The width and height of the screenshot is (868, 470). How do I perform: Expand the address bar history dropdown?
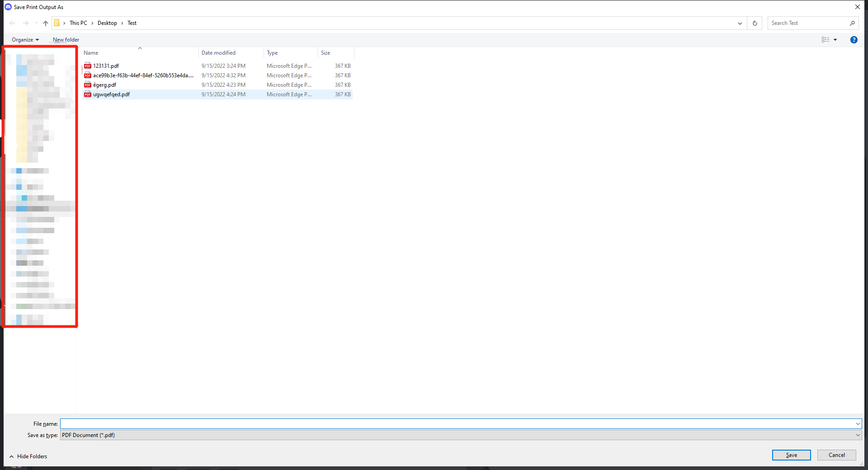[x=740, y=23]
